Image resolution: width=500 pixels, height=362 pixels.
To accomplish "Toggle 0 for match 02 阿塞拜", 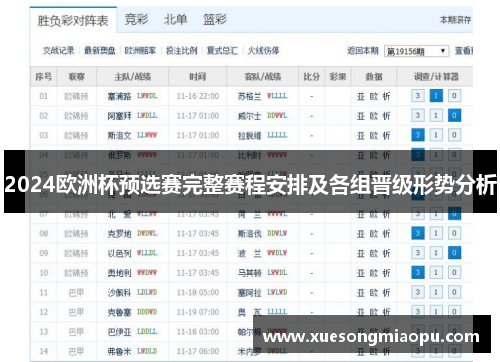I will pos(454,116).
